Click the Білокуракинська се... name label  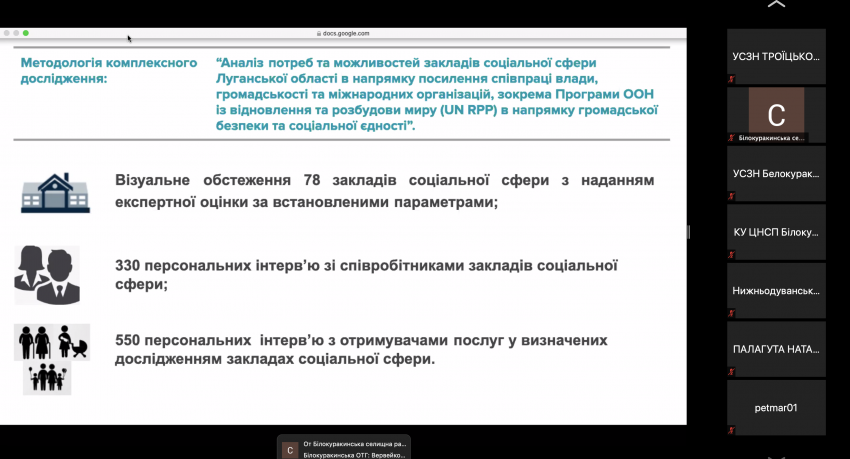click(x=771, y=138)
